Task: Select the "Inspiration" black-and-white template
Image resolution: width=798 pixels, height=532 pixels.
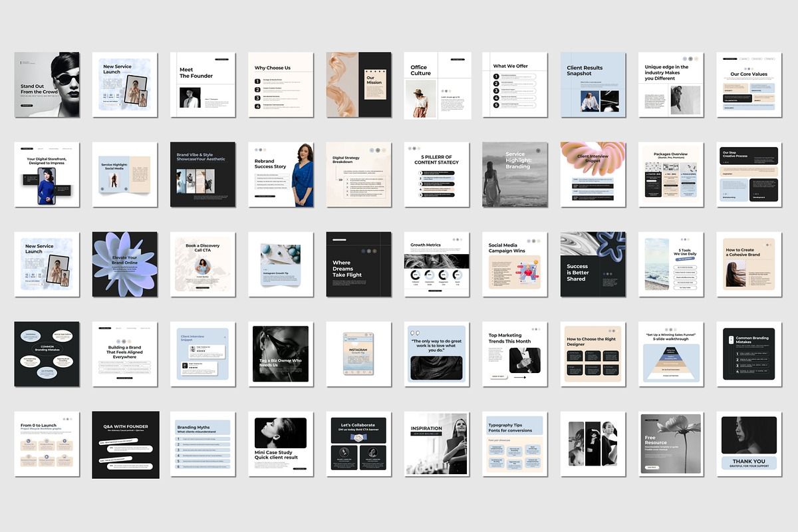Action: pyautogui.click(x=437, y=444)
